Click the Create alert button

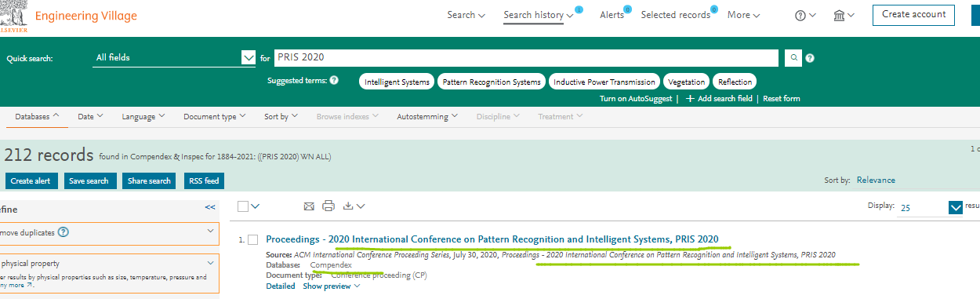[x=31, y=181]
